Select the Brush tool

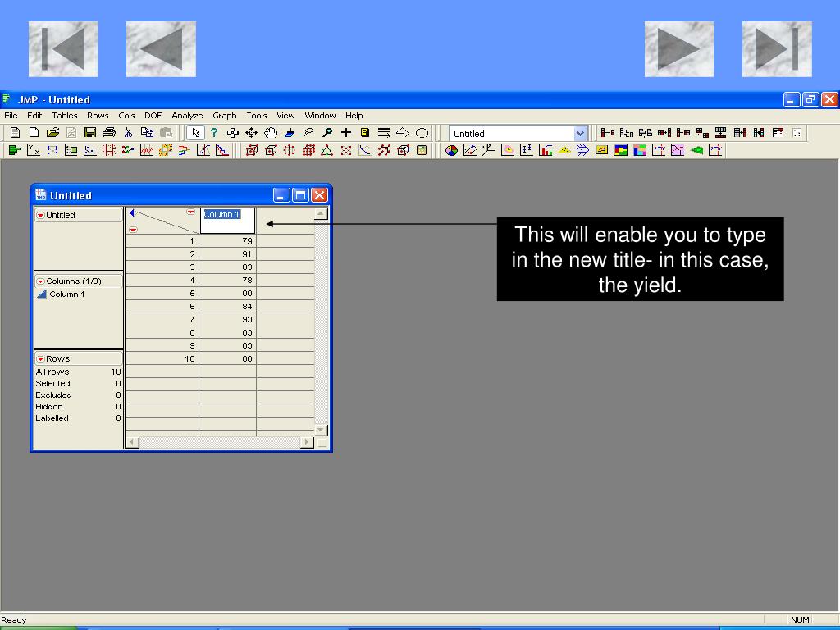click(x=290, y=132)
